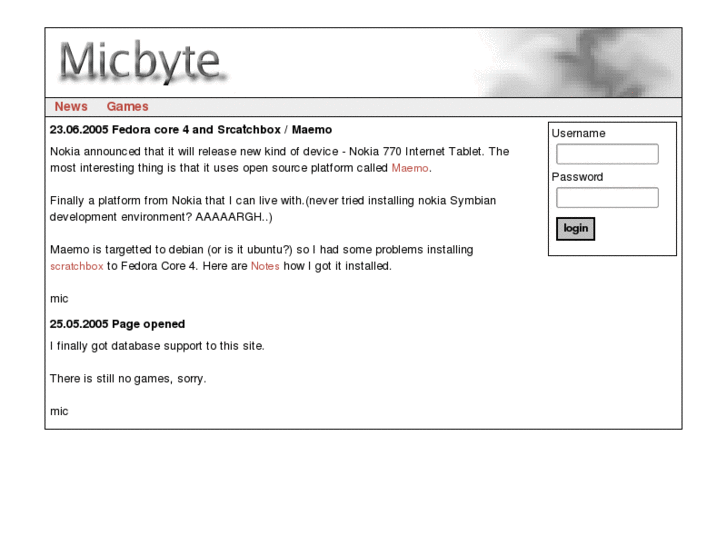Click the 'mic' signature under Page opened post
The image size is (727, 545).
click(x=59, y=411)
